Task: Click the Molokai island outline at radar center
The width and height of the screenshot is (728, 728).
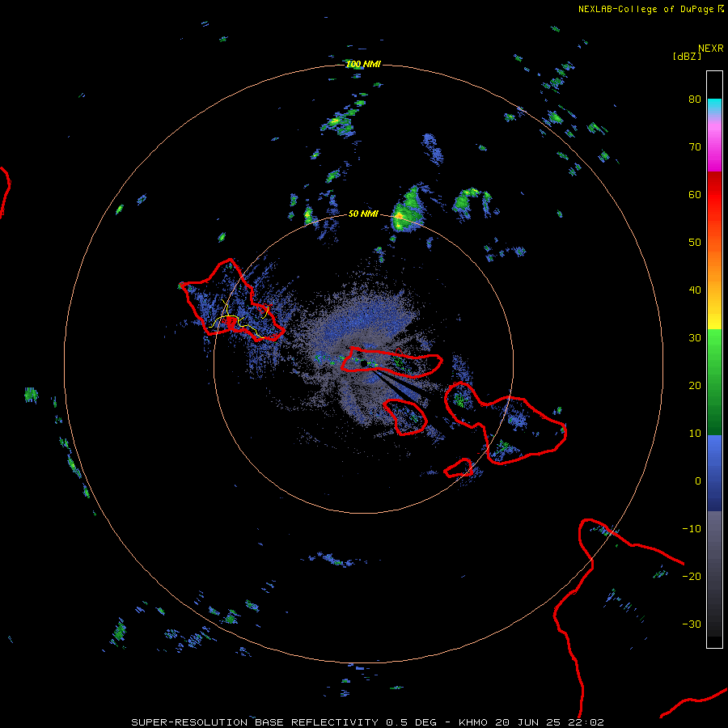Action: [x=392, y=362]
